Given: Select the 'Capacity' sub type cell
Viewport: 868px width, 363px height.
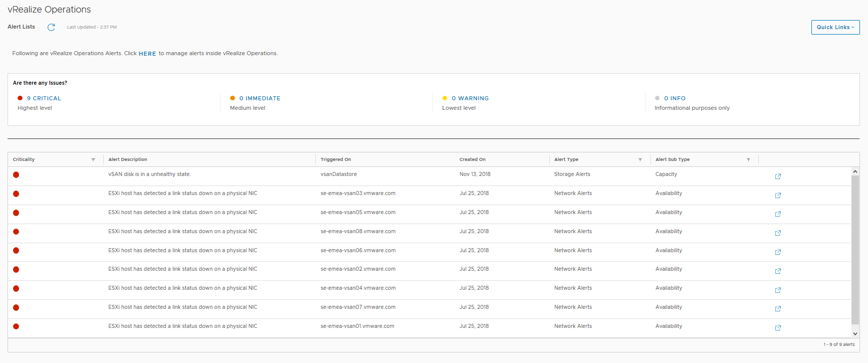Looking at the screenshot, I should (x=666, y=174).
